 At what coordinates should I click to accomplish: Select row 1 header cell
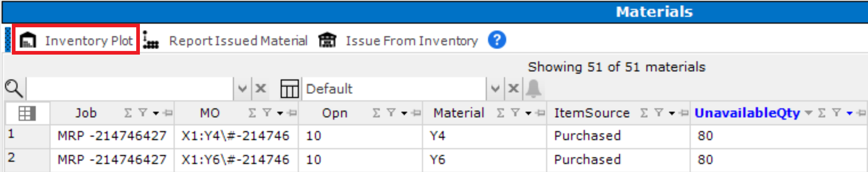coord(27,136)
